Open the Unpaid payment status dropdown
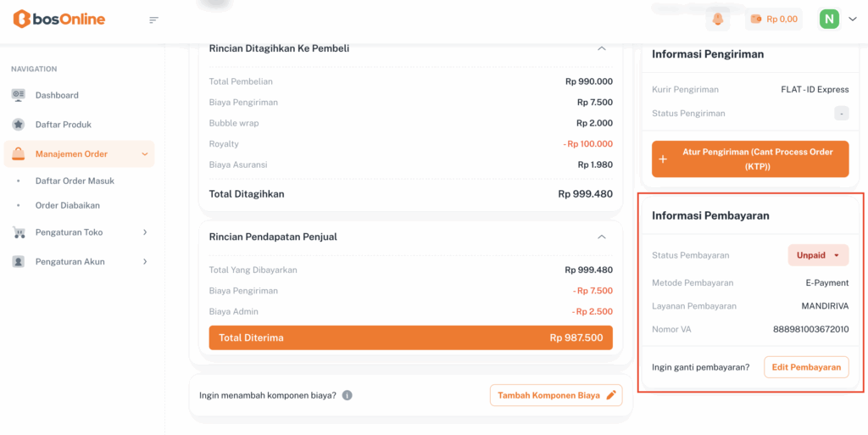868x435 pixels. 818,255
